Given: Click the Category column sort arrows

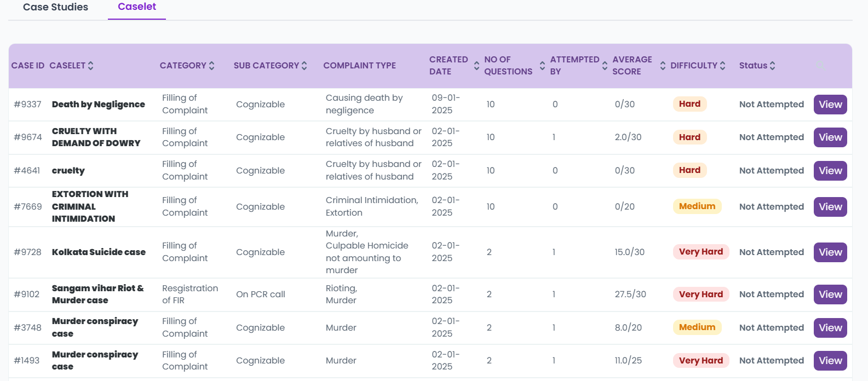Looking at the screenshot, I should click(x=212, y=66).
